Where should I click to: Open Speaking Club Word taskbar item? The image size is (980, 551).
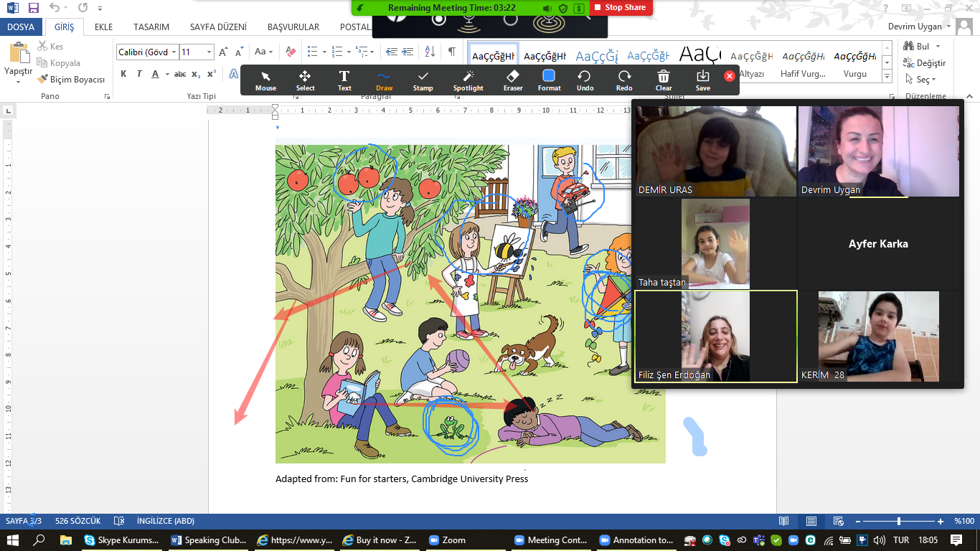(x=209, y=540)
